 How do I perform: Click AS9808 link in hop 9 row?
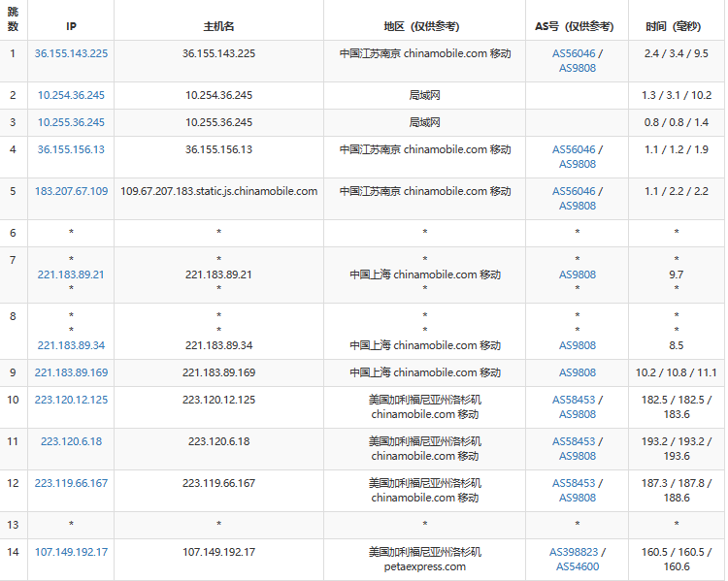click(x=578, y=372)
